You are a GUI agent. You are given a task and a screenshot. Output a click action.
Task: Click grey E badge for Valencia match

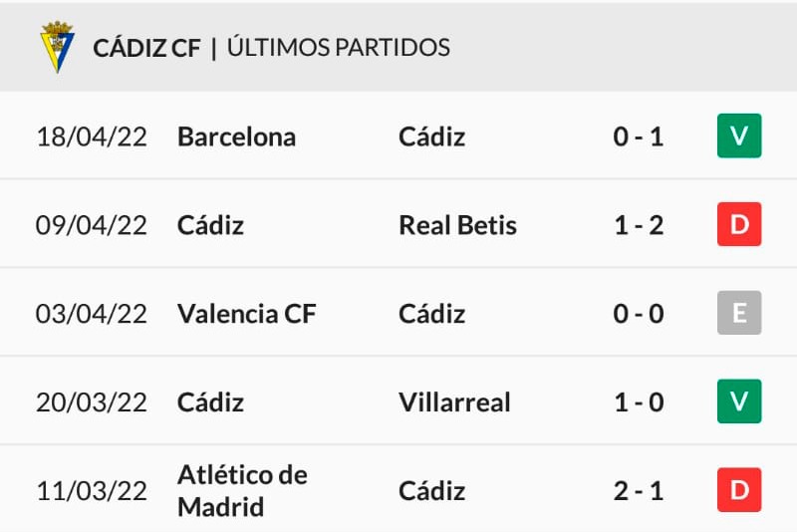[x=739, y=313]
